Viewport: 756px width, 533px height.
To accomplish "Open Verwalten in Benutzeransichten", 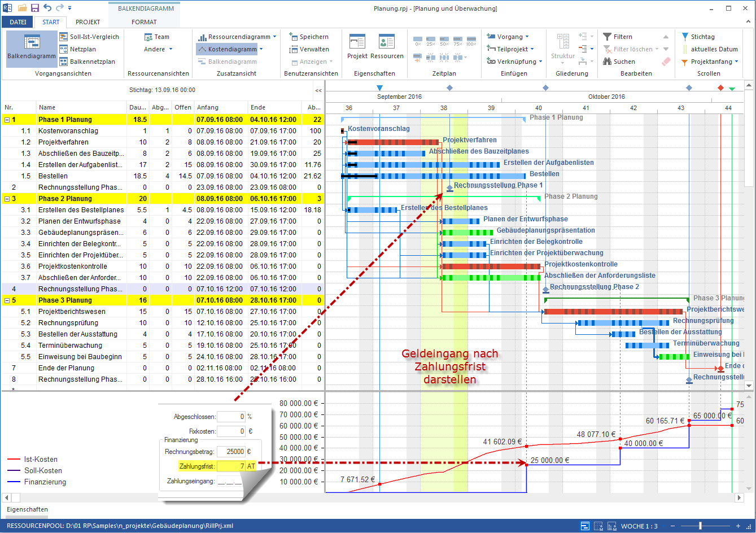I will (309, 49).
